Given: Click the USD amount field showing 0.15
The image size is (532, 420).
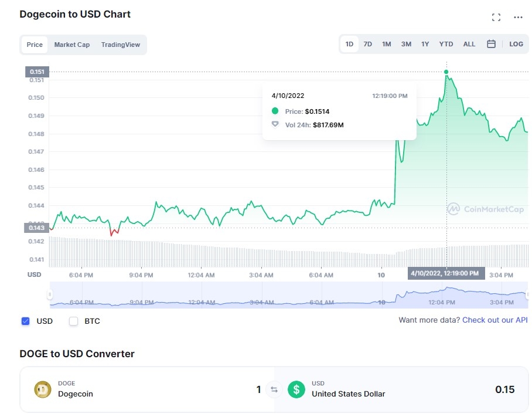Looking at the screenshot, I should (504, 389).
